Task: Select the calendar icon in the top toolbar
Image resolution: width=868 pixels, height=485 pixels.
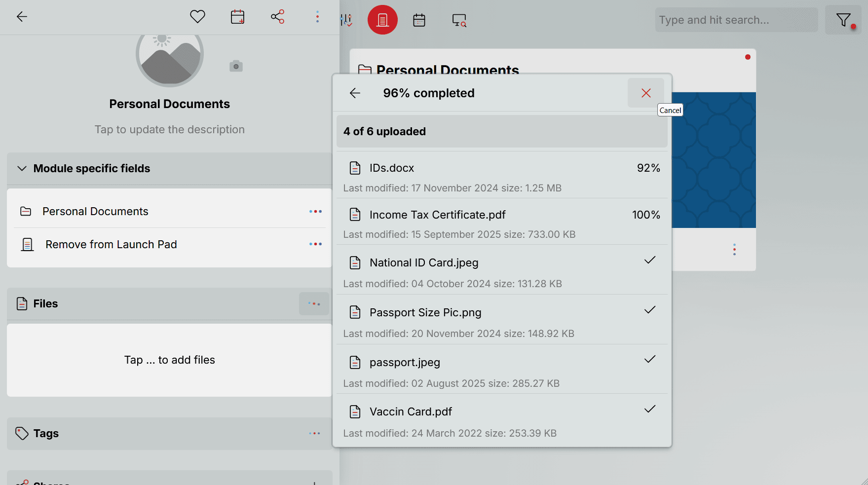Action: tap(419, 20)
